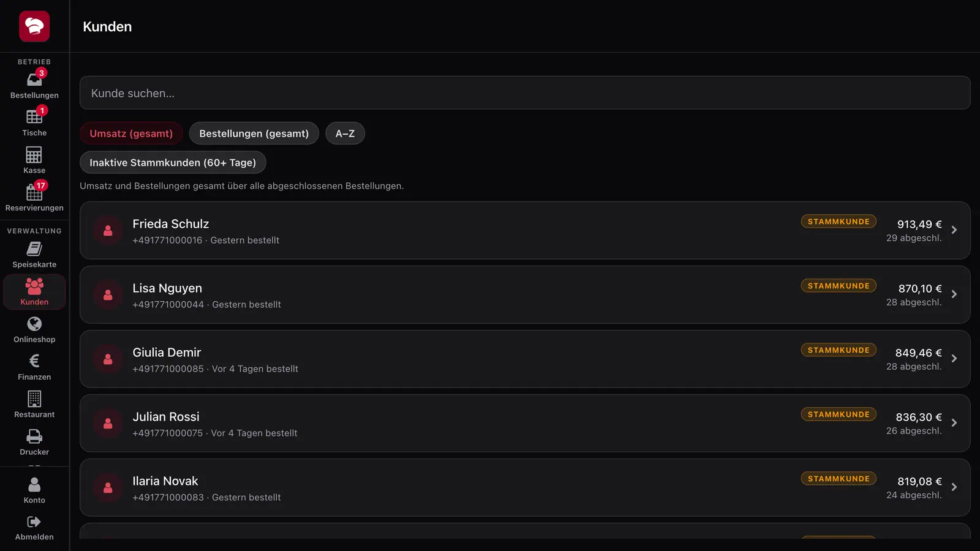Sort customers A–Z
Image resolution: width=980 pixels, height=551 pixels.
[x=345, y=133]
